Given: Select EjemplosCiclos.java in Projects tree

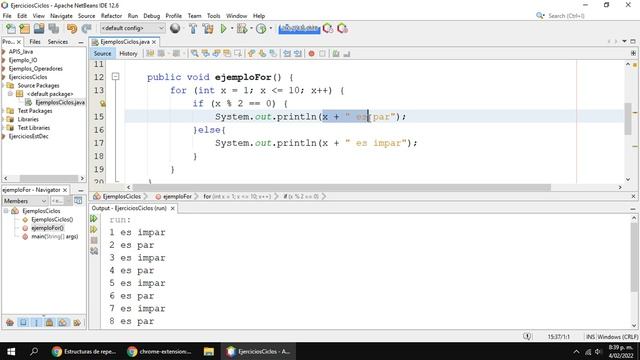Looking at the screenshot, I should click(x=60, y=102).
